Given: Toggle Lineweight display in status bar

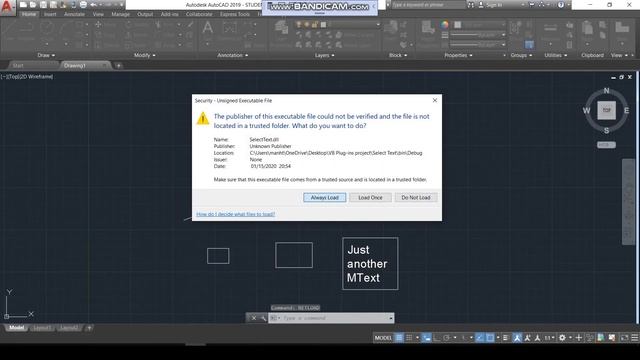Looking at the screenshot, I should click(x=506, y=338).
